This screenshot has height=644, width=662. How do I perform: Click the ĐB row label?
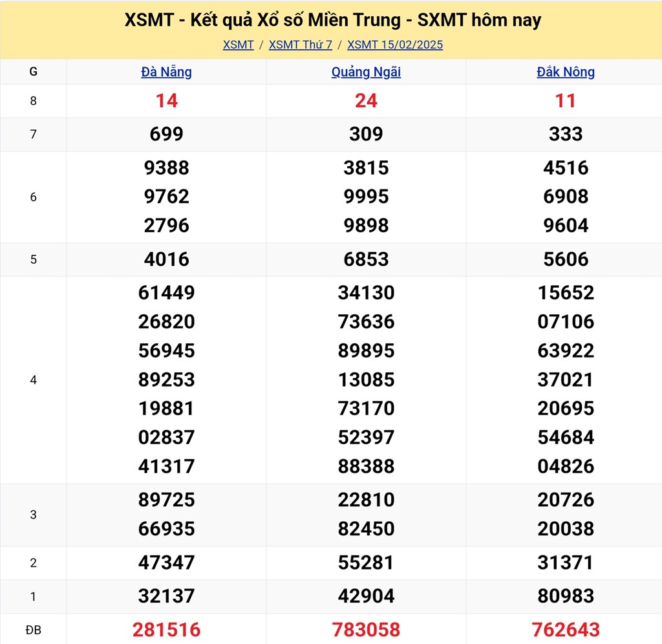tap(33, 629)
